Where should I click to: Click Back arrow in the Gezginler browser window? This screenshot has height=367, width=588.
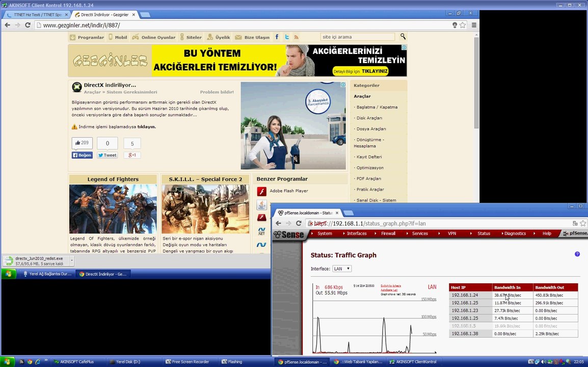click(8, 25)
